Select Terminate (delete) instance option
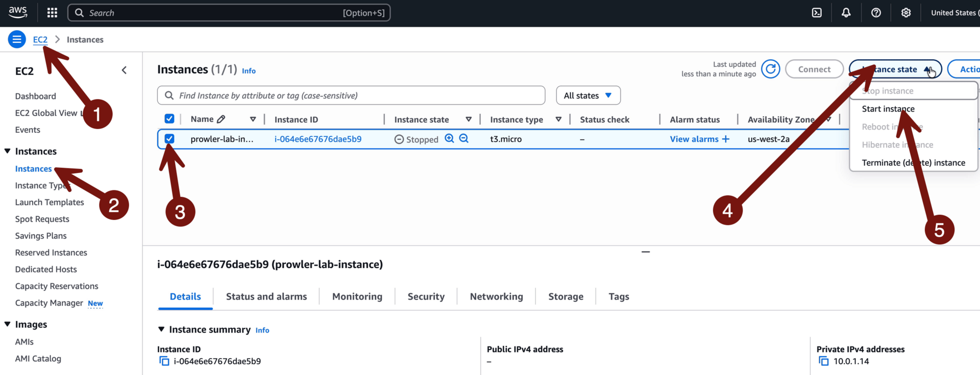980x375 pixels. [913, 163]
